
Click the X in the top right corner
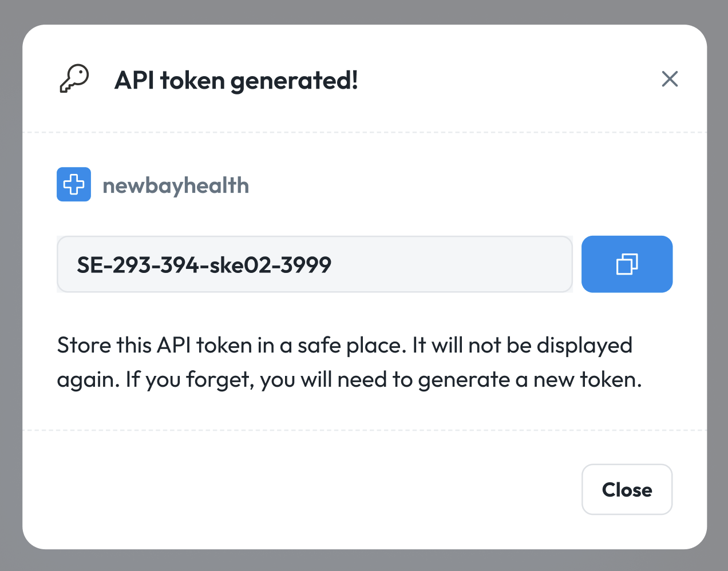click(670, 79)
